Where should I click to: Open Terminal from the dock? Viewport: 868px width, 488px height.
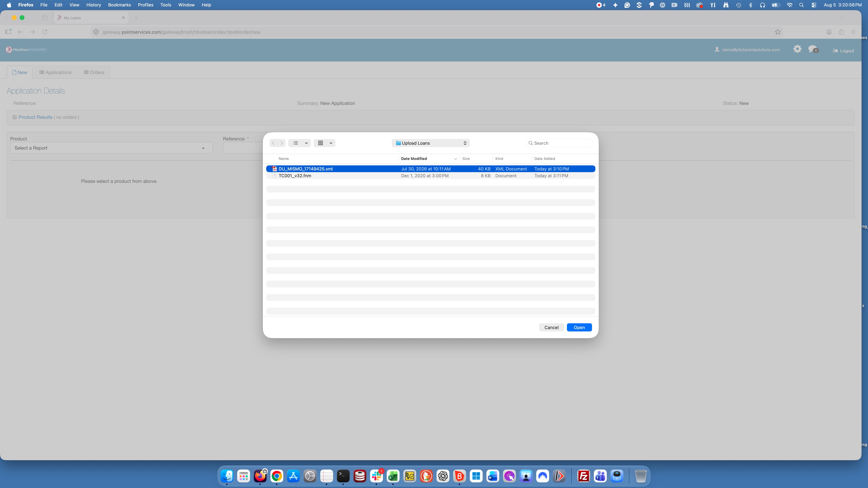[343, 476]
